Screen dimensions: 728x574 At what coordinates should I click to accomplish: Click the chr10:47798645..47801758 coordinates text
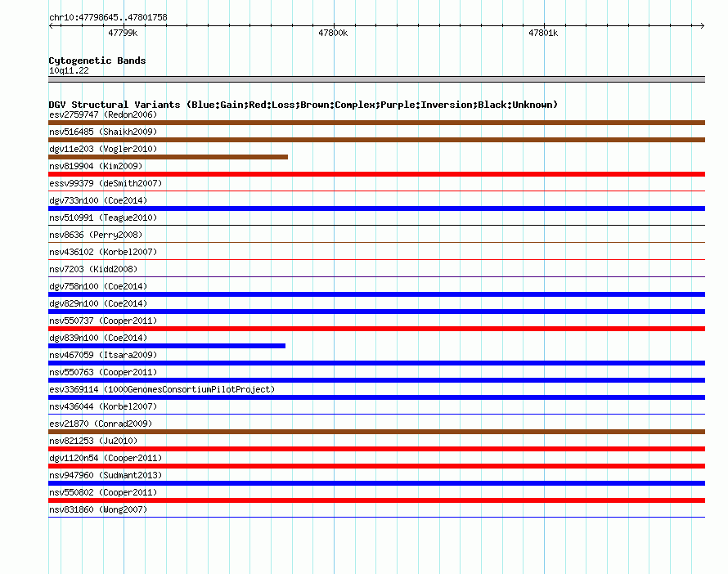coord(108,17)
